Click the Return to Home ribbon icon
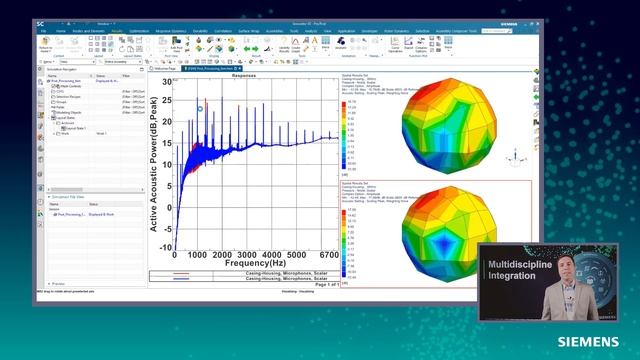640x360 pixels. tap(45, 44)
